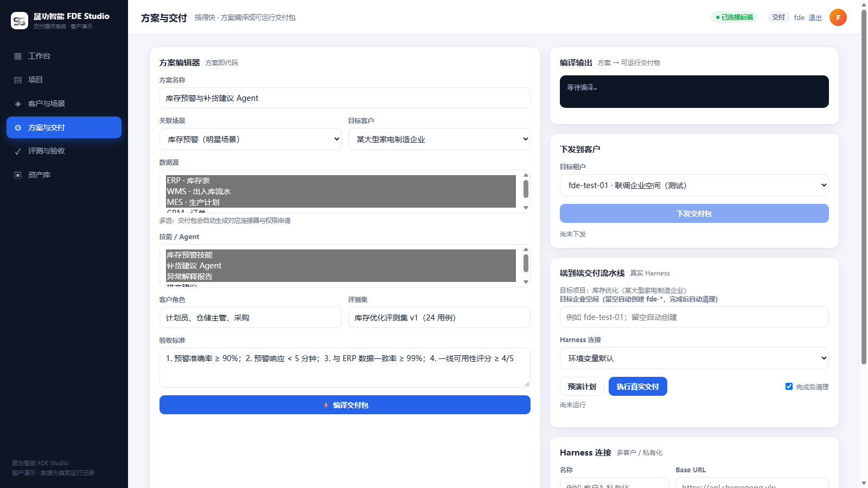Select '补货建议 Agent' in skills list
The image size is (868, 488).
(341, 266)
